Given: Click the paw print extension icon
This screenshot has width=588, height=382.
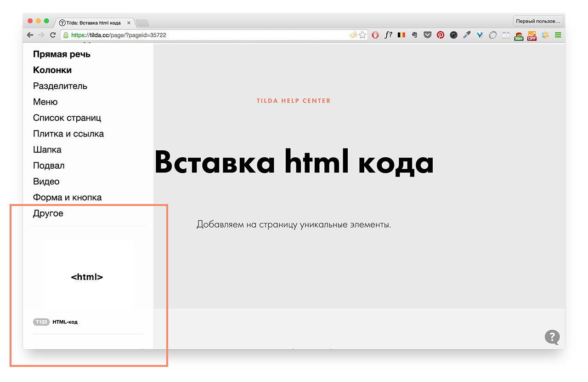Looking at the screenshot, I should point(545,35).
